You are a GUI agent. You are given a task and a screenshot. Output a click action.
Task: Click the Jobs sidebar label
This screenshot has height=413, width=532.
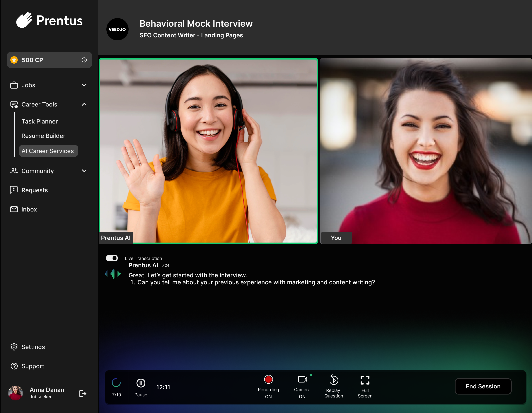(x=28, y=85)
